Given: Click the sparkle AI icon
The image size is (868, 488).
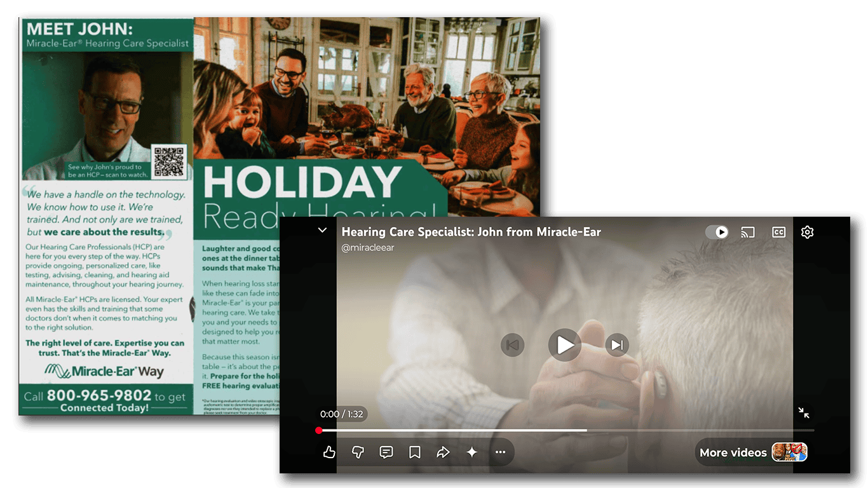Looking at the screenshot, I should point(471,452).
